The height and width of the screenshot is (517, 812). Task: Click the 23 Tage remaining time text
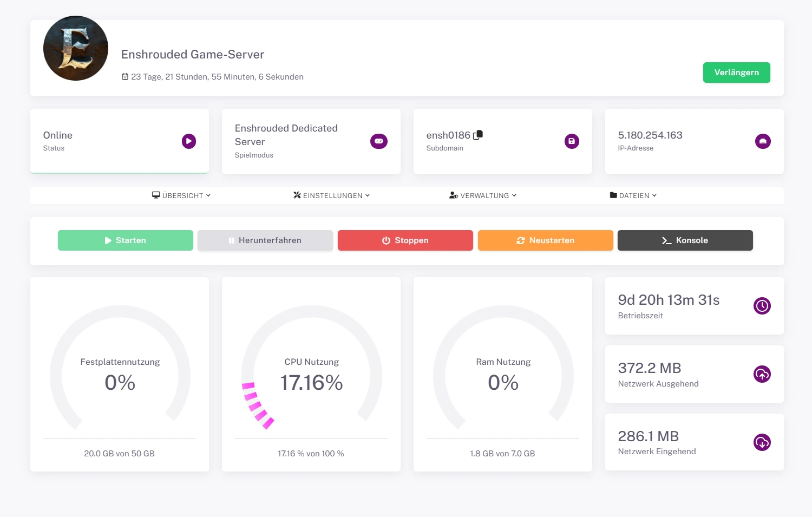pyautogui.click(x=217, y=77)
